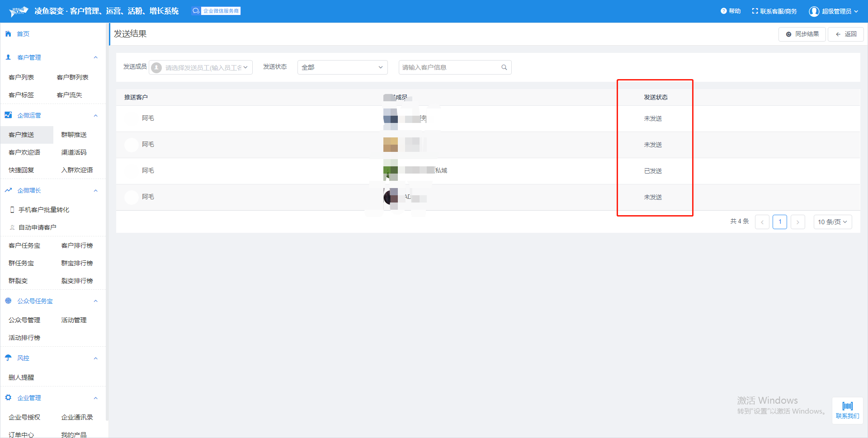Click the help question mark icon
Image resolution: width=868 pixels, height=438 pixels.
(723, 11)
